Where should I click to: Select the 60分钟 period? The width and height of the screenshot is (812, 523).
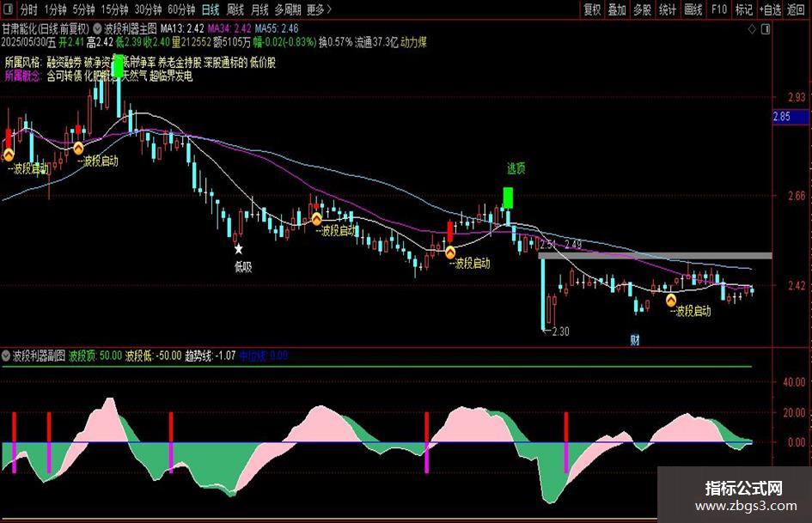[181, 9]
